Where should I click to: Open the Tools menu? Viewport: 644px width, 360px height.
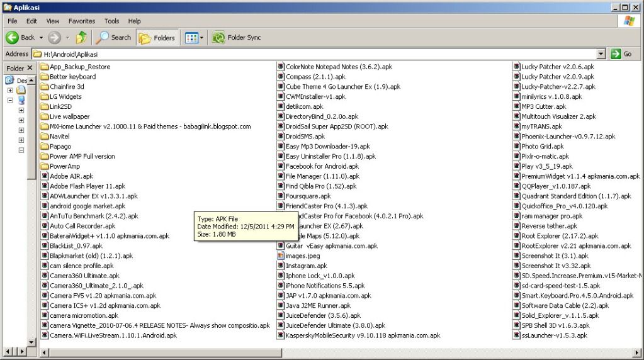pos(111,21)
